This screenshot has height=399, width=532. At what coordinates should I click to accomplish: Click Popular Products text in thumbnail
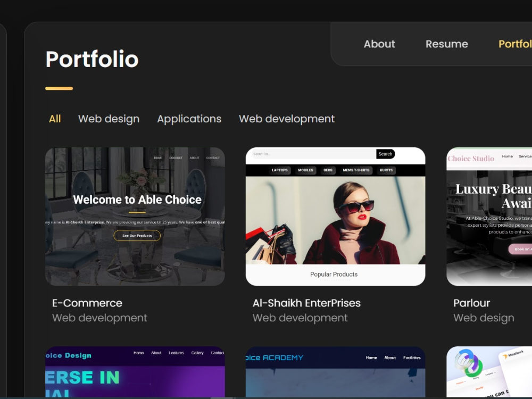(334, 274)
